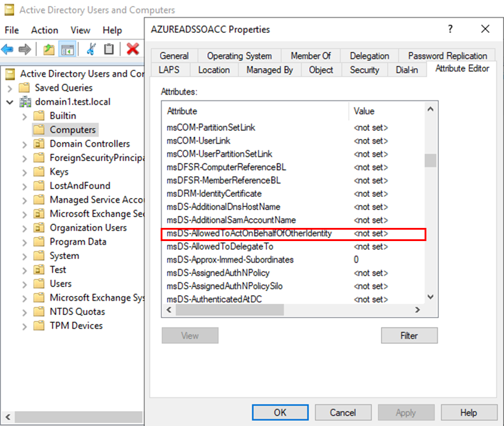Image resolution: width=504 pixels, height=426 pixels.
Task: Click the Organization Users OU icon
Action: coord(39,228)
